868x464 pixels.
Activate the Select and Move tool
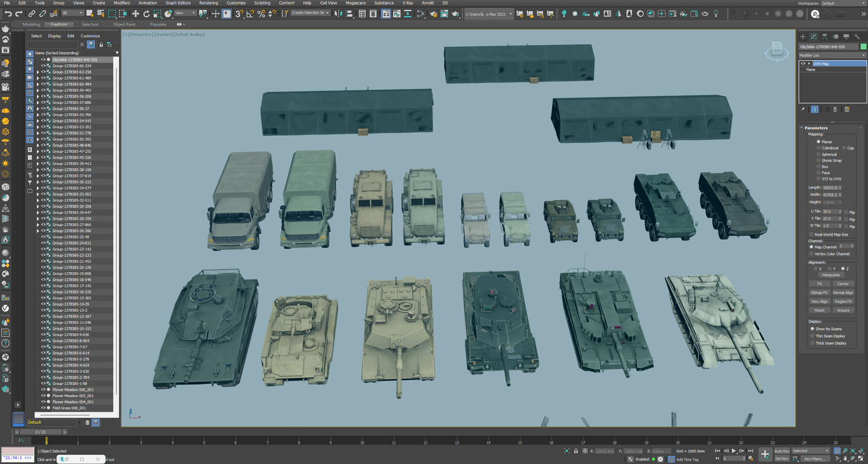coord(135,13)
